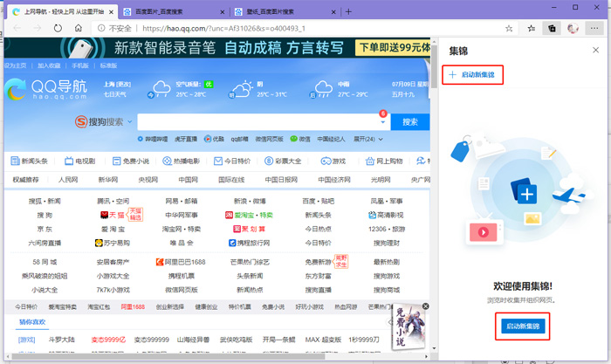The width and height of the screenshot is (611, 364).
Task: Click the 新闻头条 news icon
Action: 15,161
